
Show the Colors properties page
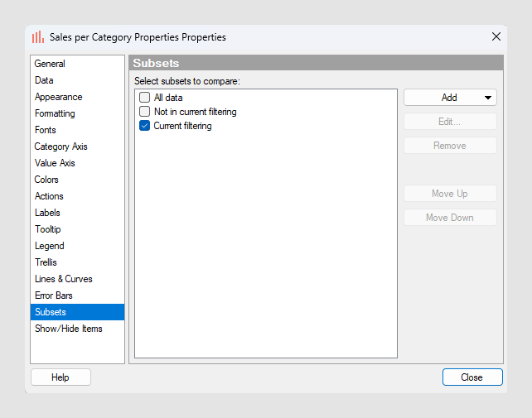click(x=46, y=180)
